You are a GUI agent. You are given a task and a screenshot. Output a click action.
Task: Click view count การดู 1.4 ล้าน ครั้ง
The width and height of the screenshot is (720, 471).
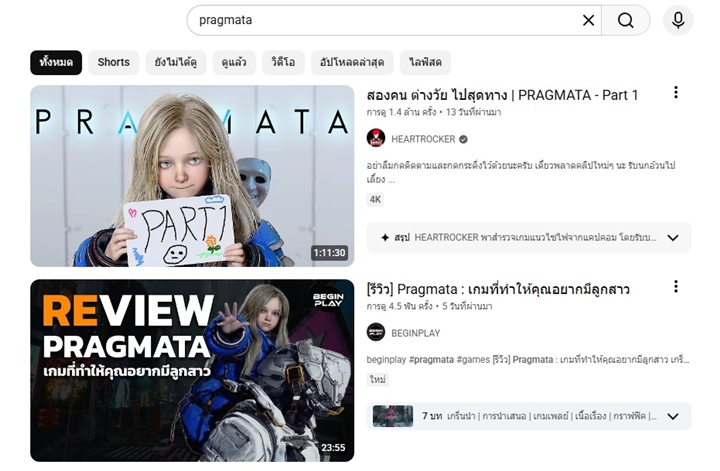[x=401, y=112]
